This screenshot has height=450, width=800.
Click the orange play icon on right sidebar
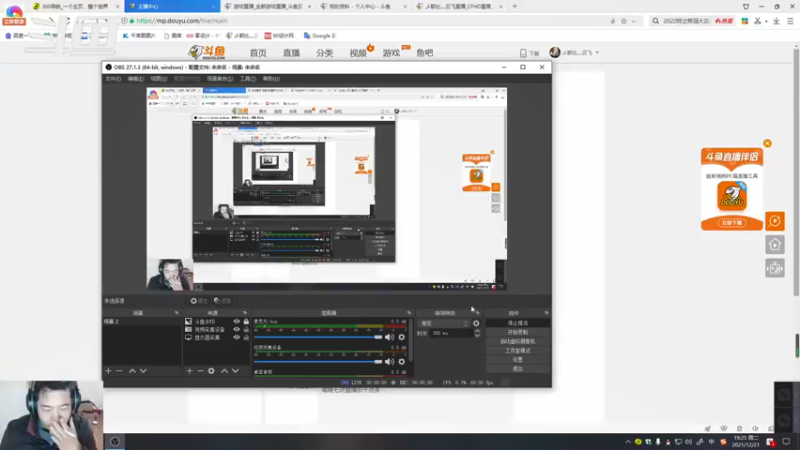775,221
